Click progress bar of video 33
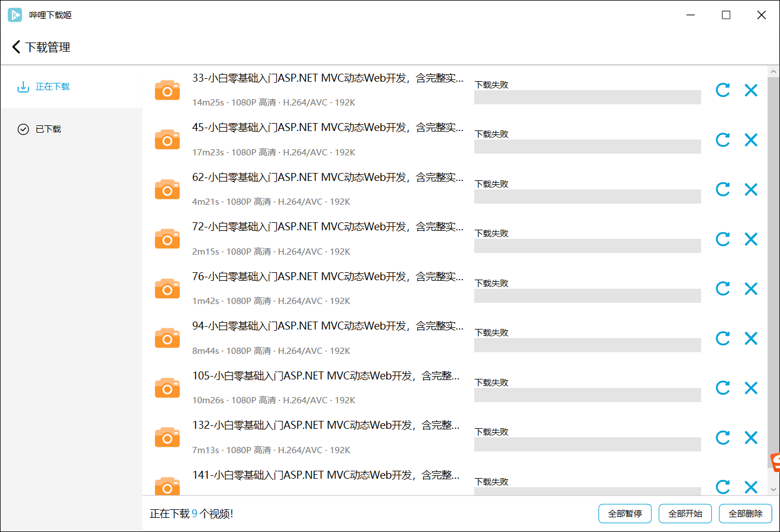This screenshot has width=780, height=532. (588, 97)
